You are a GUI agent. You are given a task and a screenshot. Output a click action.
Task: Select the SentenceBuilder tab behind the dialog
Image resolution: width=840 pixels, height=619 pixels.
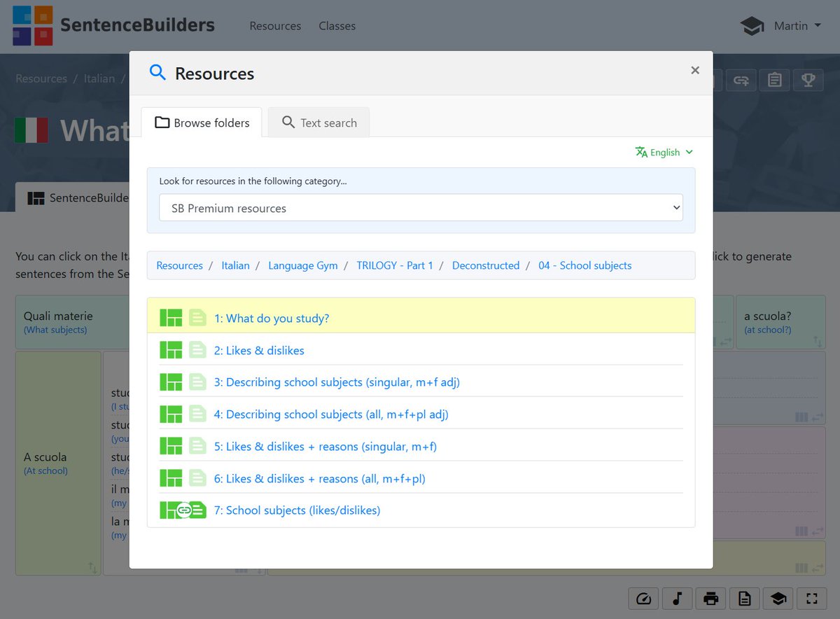click(x=73, y=197)
